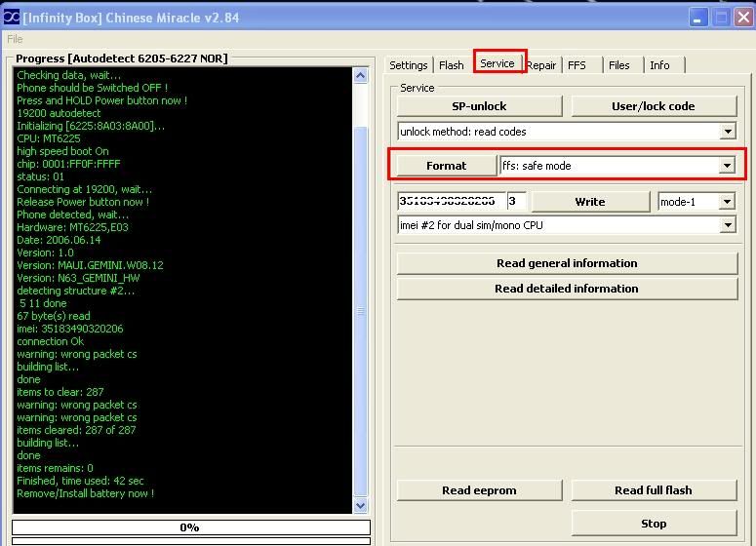Expand the unlock method dropdown
Screen dimensions: 756x546
728,132
